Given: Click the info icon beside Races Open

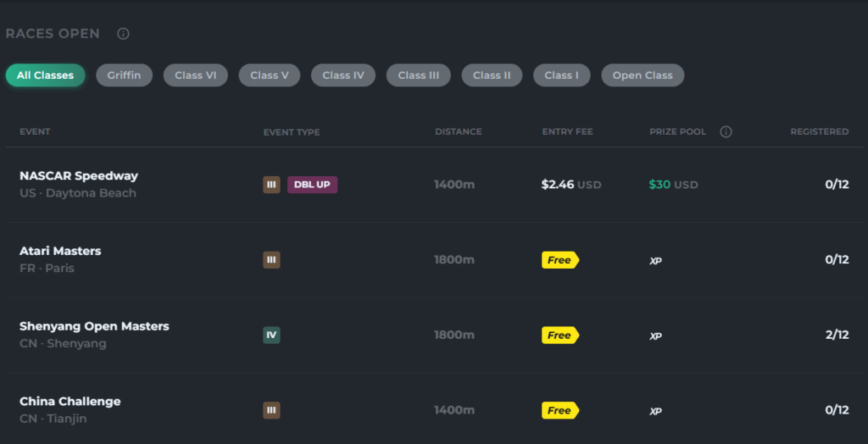Looking at the screenshot, I should (x=123, y=34).
